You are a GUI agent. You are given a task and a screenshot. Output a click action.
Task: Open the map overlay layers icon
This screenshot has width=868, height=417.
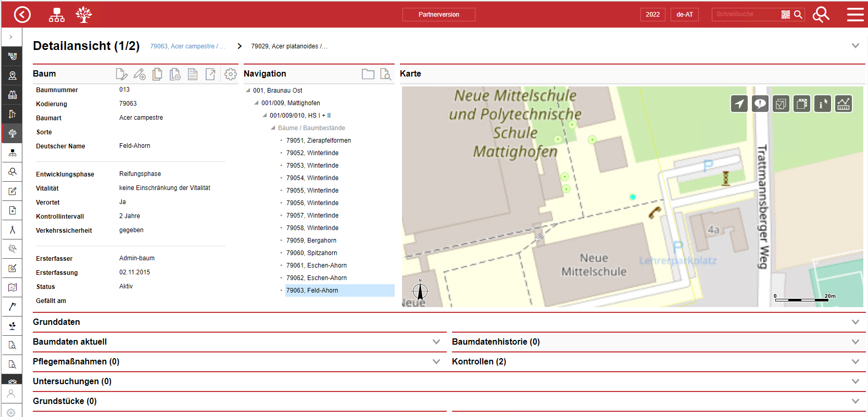tap(802, 104)
